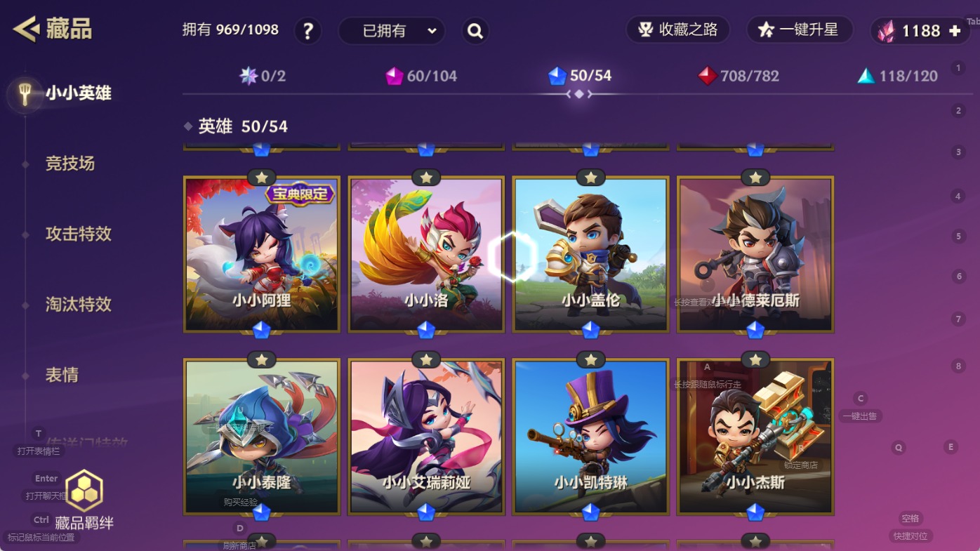Click the 收藏之路 button
Image resolution: width=980 pixels, height=551 pixels.
click(x=677, y=29)
